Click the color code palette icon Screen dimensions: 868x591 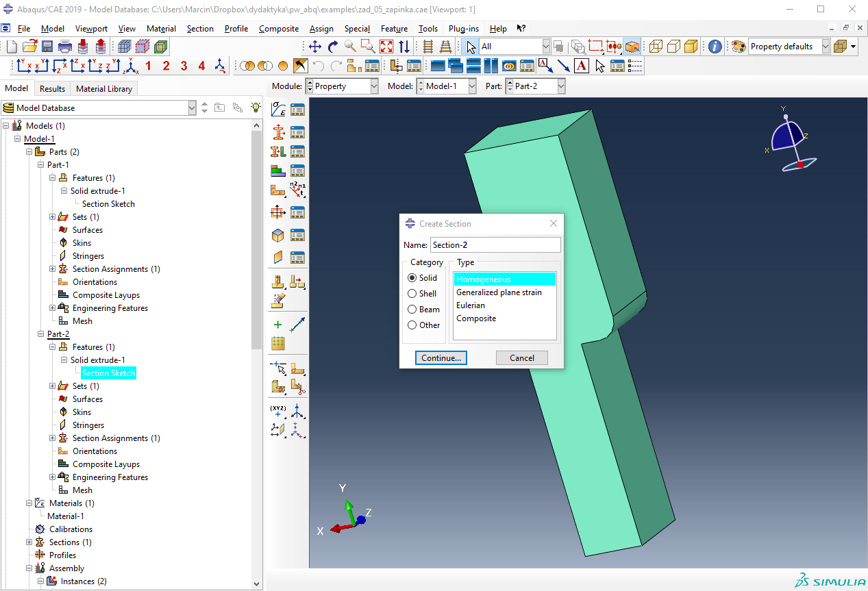coord(738,47)
